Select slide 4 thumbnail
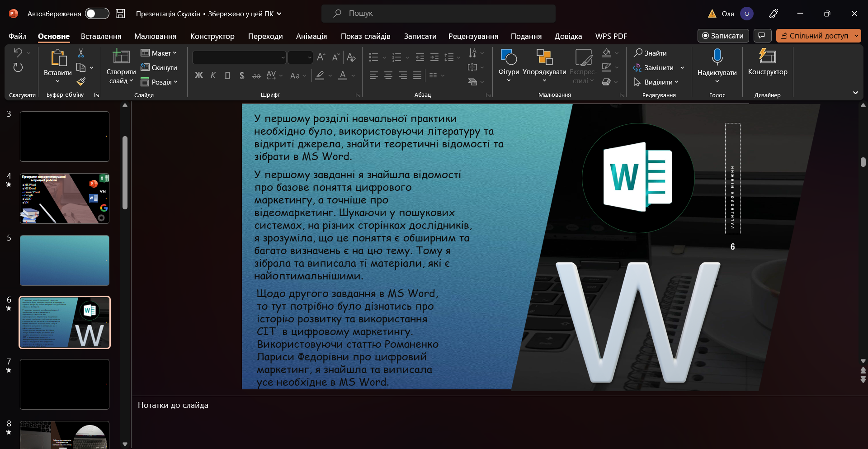The image size is (868, 449). click(65, 198)
